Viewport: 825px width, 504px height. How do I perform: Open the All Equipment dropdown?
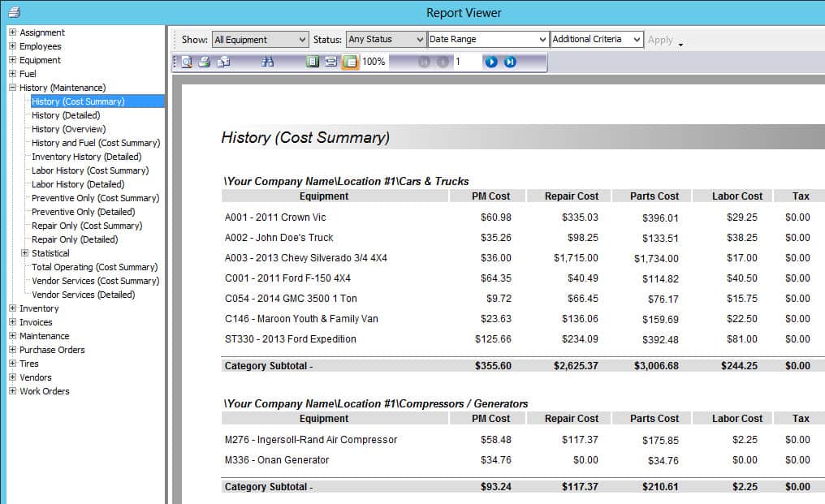[x=260, y=40]
